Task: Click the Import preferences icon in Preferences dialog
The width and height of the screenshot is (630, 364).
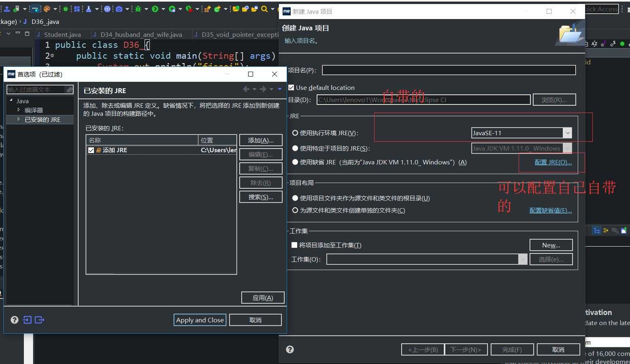Action: (27, 320)
